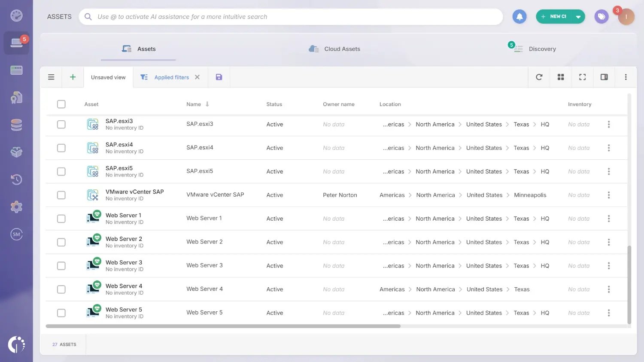Refresh the assets table
The image size is (644, 362).
click(x=539, y=77)
